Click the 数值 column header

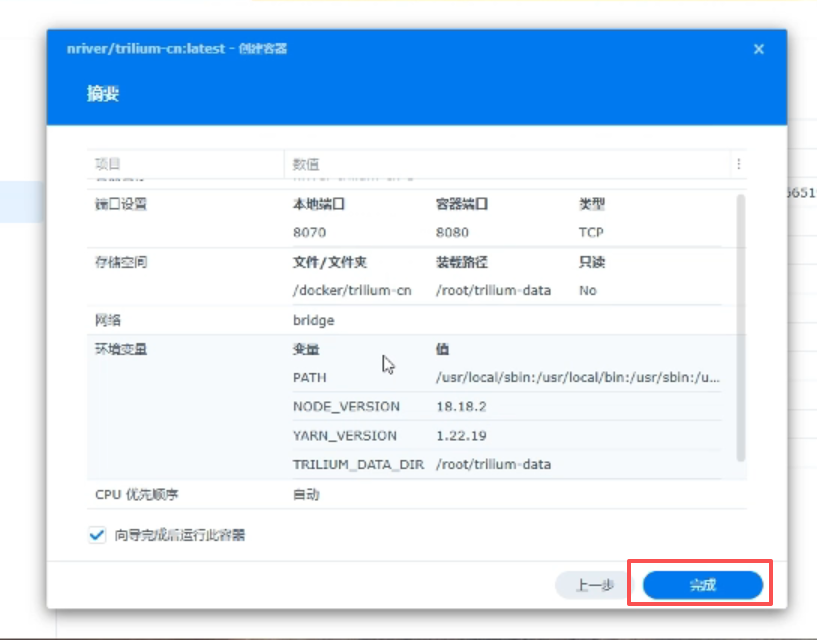306,164
